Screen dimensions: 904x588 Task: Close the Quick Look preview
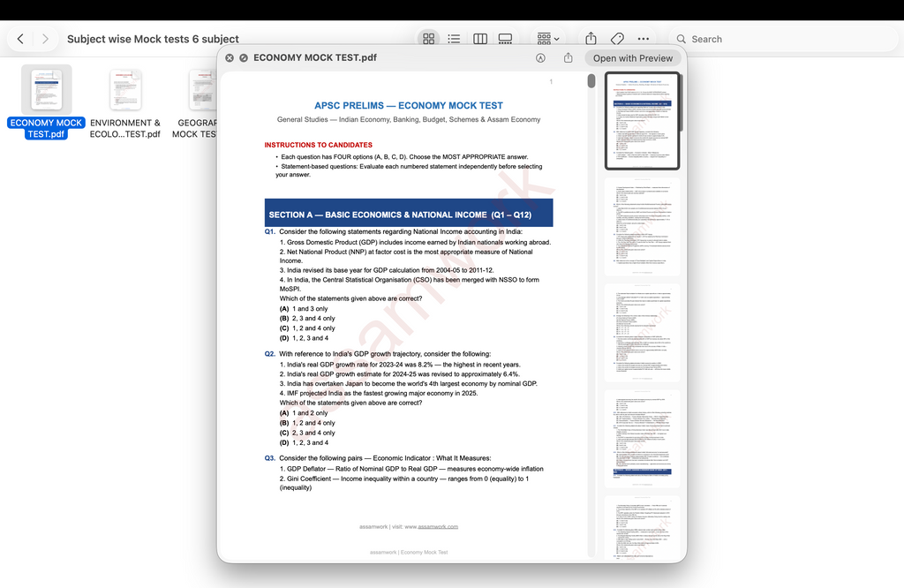point(230,57)
